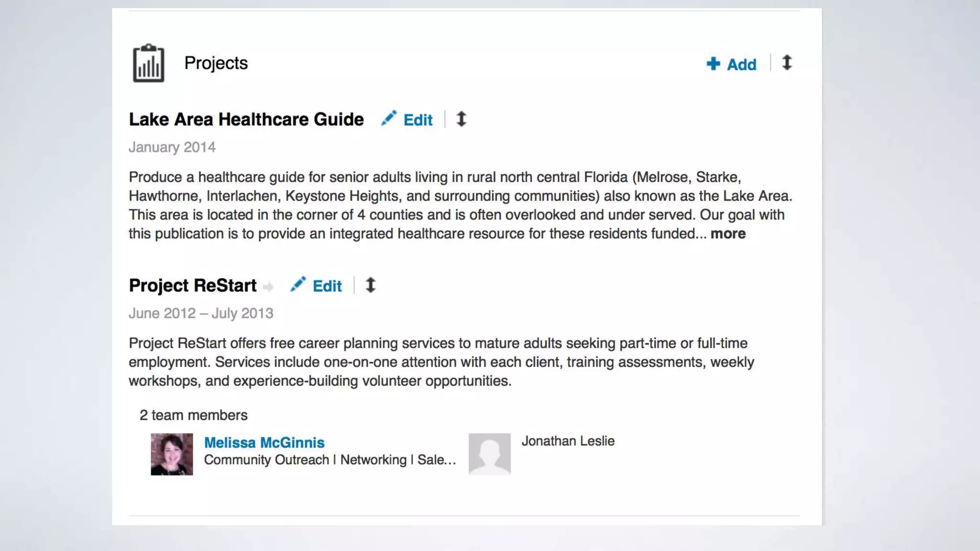Click pencil icon beside Project ReStart

pos(298,284)
